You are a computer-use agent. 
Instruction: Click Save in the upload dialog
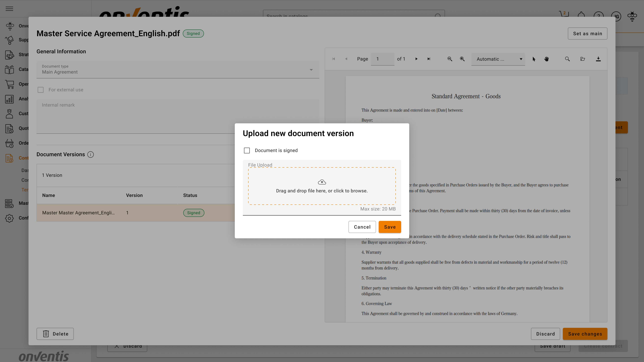[x=389, y=227]
